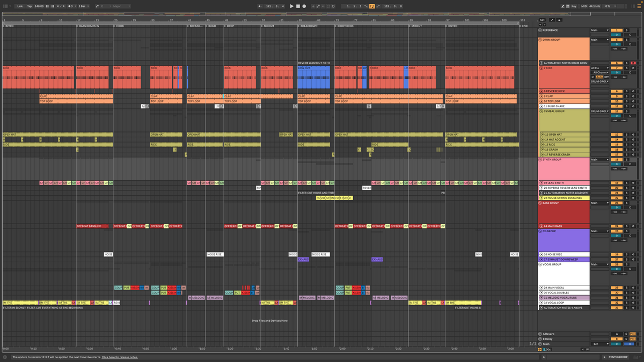
Task: Click the Follow playhead arrow icon
Action: (x=323, y=6)
